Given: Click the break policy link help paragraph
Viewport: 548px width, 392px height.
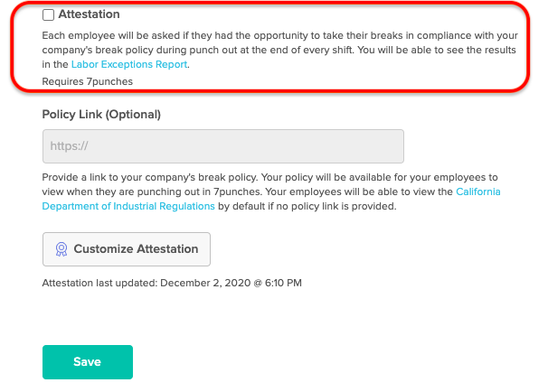Looking at the screenshot, I should click(x=271, y=191).
